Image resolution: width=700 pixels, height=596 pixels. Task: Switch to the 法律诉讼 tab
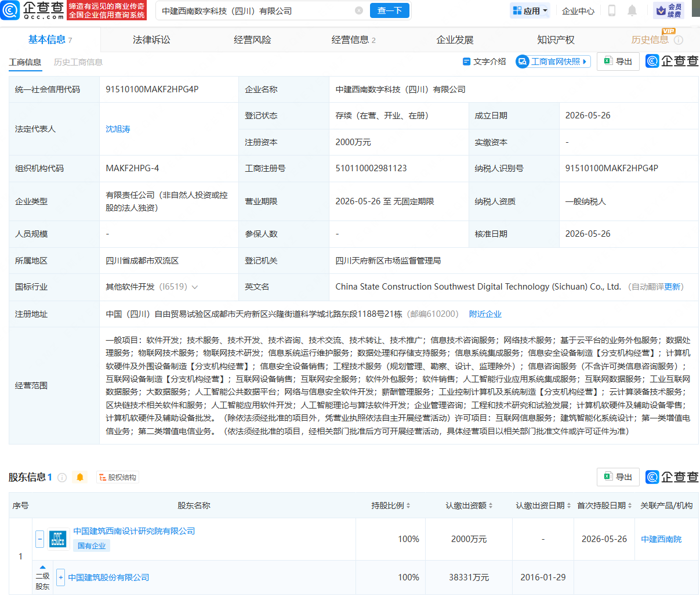click(151, 39)
